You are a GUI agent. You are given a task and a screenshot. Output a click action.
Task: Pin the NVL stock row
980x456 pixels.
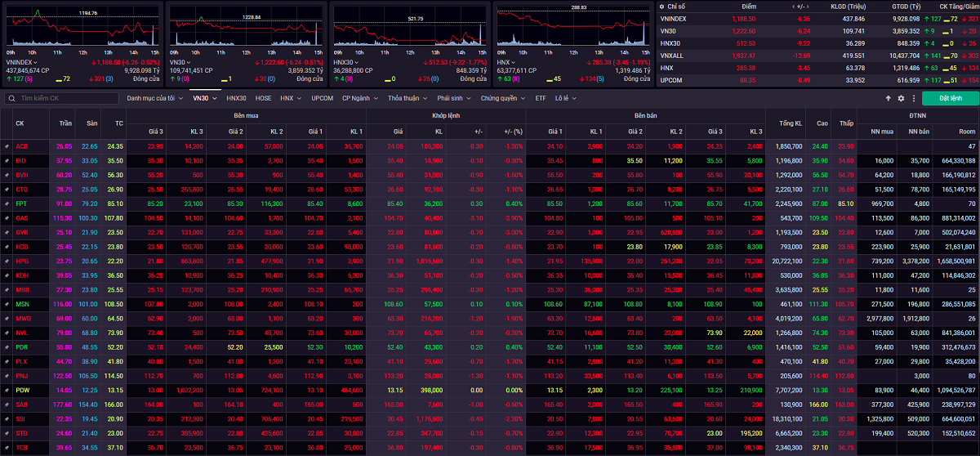(7, 333)
